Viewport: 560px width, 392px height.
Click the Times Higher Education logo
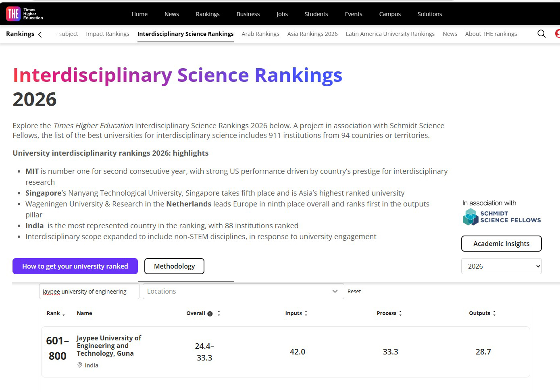(25, 14)
